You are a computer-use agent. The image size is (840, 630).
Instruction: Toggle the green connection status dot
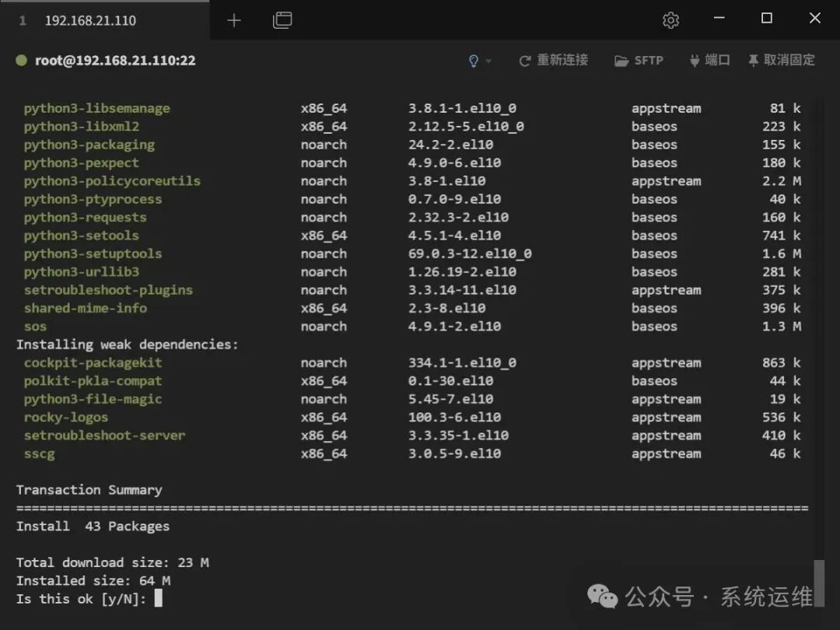point(21,59)
